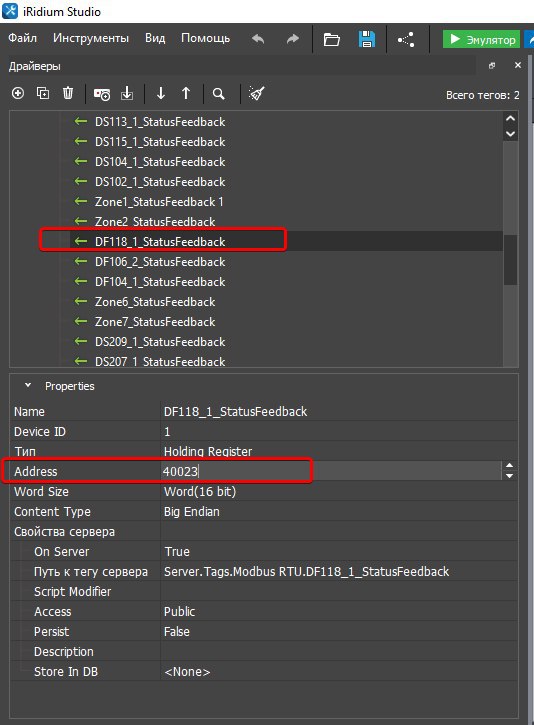Select DS102_1_StatusFeedback tag
Image resolution: width=534 pixels, height=725 pixels.
[x=160, y=182]
